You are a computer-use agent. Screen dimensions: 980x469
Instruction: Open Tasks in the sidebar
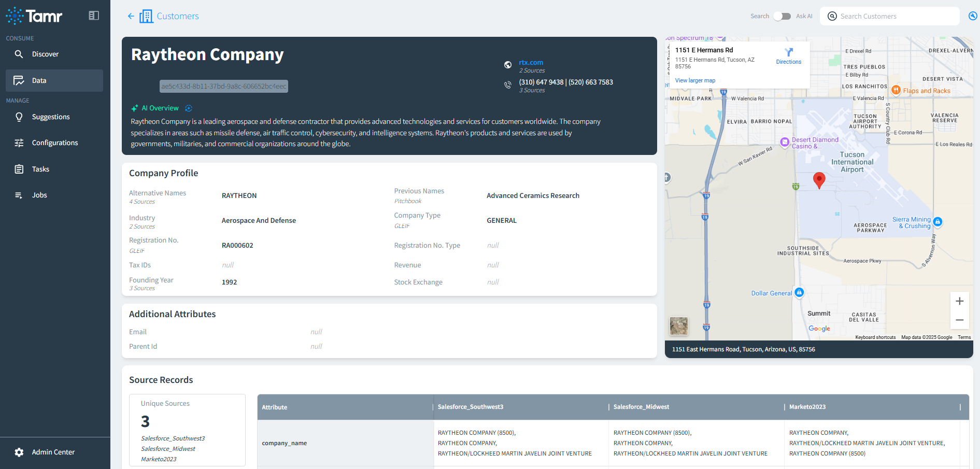click(x=54, y=169)
